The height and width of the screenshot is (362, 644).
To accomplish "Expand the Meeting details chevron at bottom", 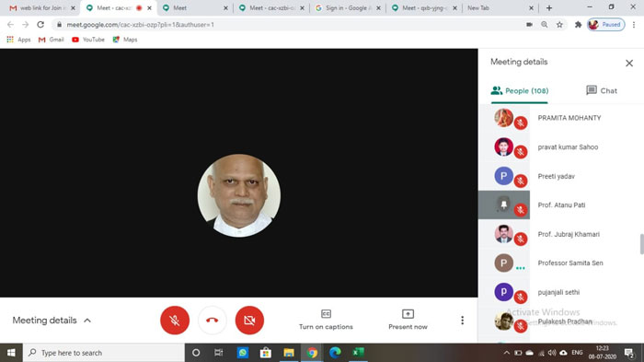I will click(x=87, y=321).
